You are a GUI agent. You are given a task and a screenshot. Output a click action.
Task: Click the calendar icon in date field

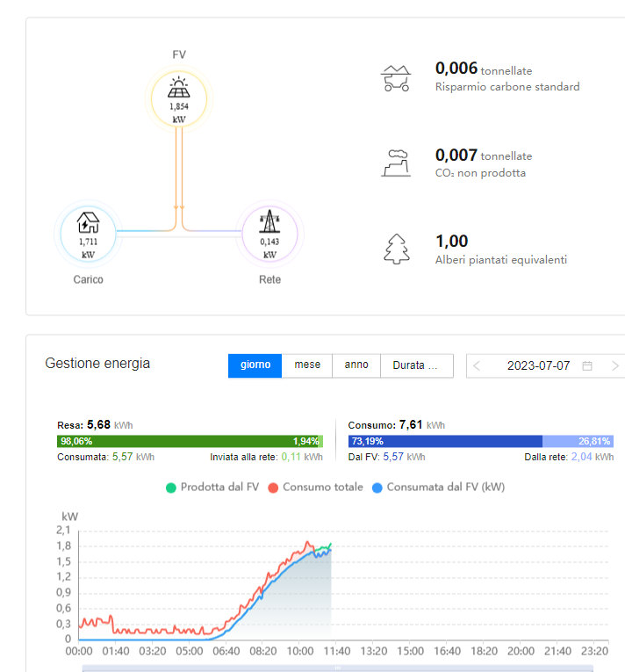pos(587,365)
